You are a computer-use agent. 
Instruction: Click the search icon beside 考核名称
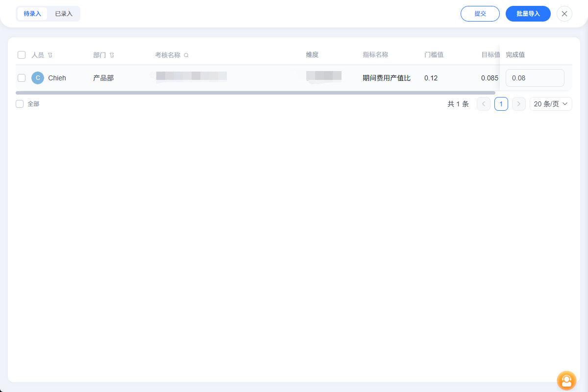coord(186,55)
